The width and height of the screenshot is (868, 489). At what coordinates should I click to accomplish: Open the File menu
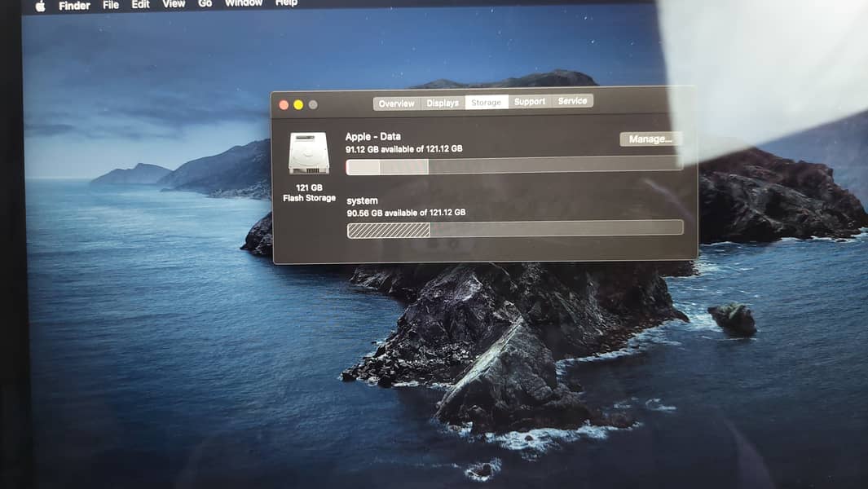coord(111,5)
